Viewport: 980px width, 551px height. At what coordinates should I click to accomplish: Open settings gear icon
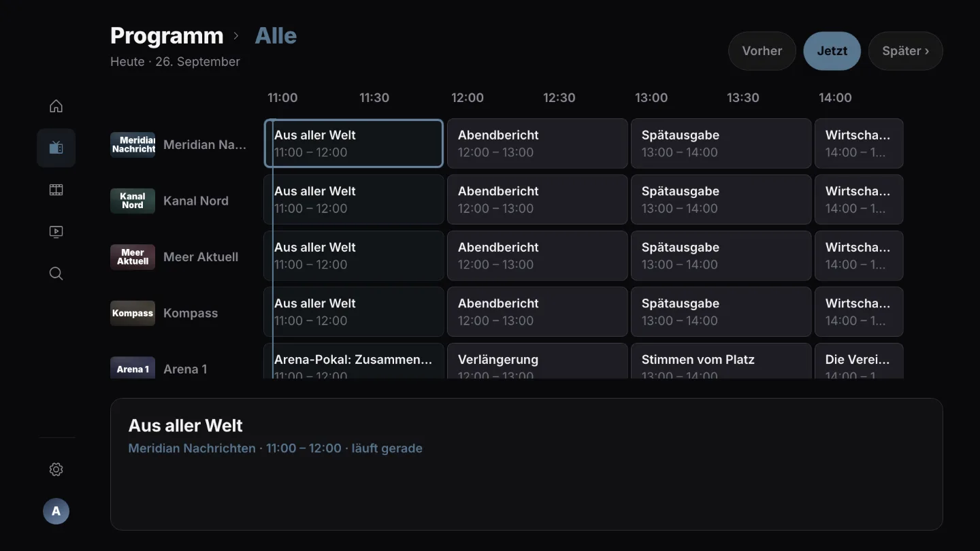[56, 469]
